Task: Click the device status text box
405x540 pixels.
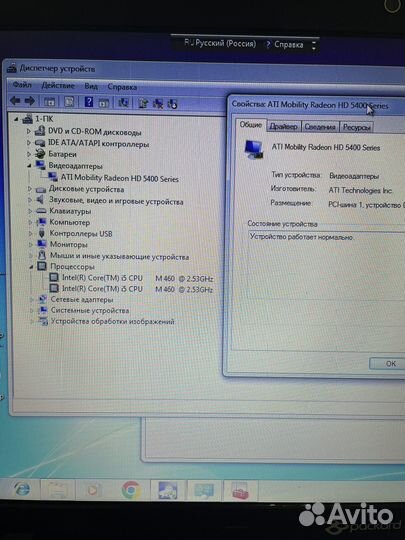Action: [x=326, y=265]
